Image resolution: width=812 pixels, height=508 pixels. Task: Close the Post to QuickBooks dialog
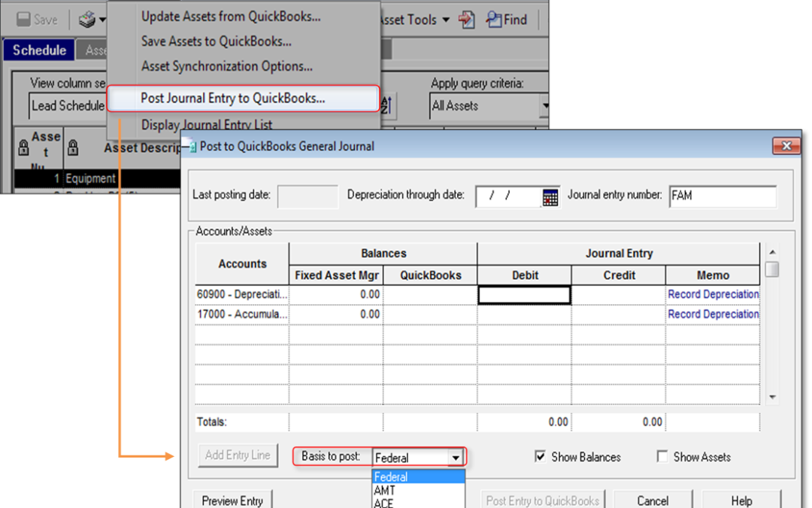(786, 146)
